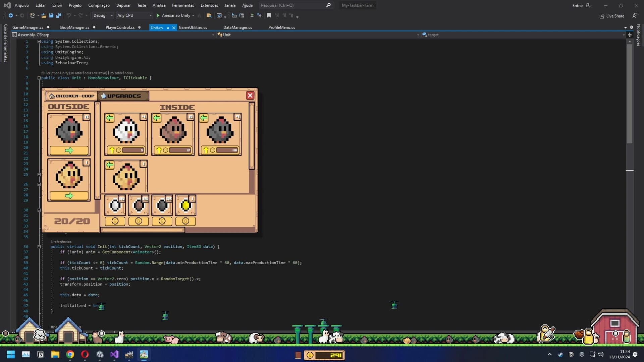Expand the Assembly-CSharp project selector
This screenshot has width=644, height=362.
point(213,35)
